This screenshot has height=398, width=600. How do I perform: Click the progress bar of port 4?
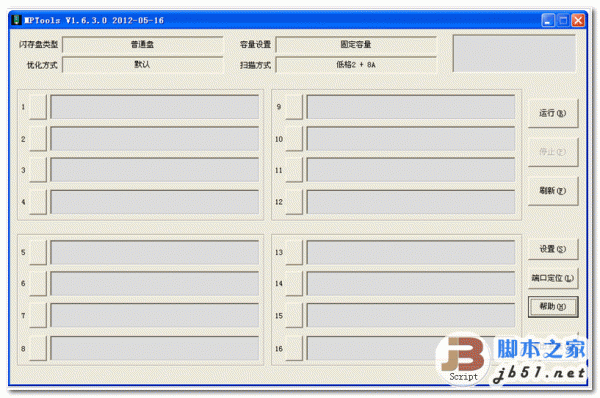coord(155,202)
